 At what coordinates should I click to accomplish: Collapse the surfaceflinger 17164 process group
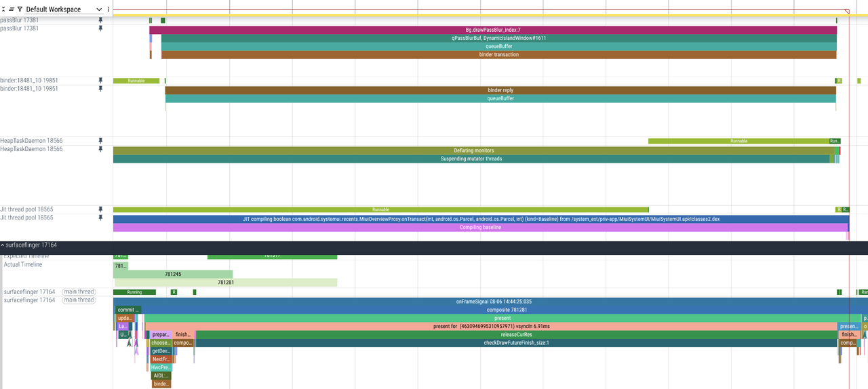(3, 245)
